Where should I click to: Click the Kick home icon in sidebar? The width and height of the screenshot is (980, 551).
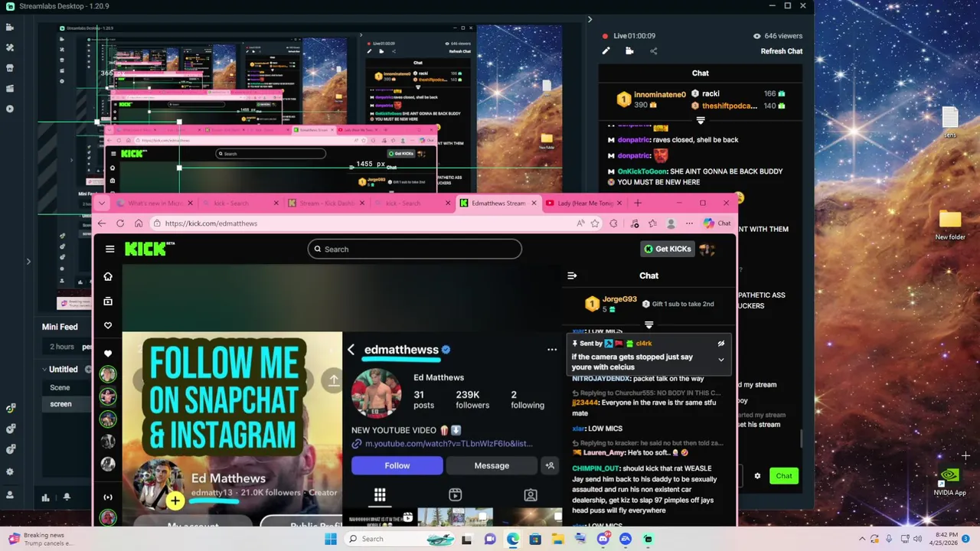(x=108, y=276)
